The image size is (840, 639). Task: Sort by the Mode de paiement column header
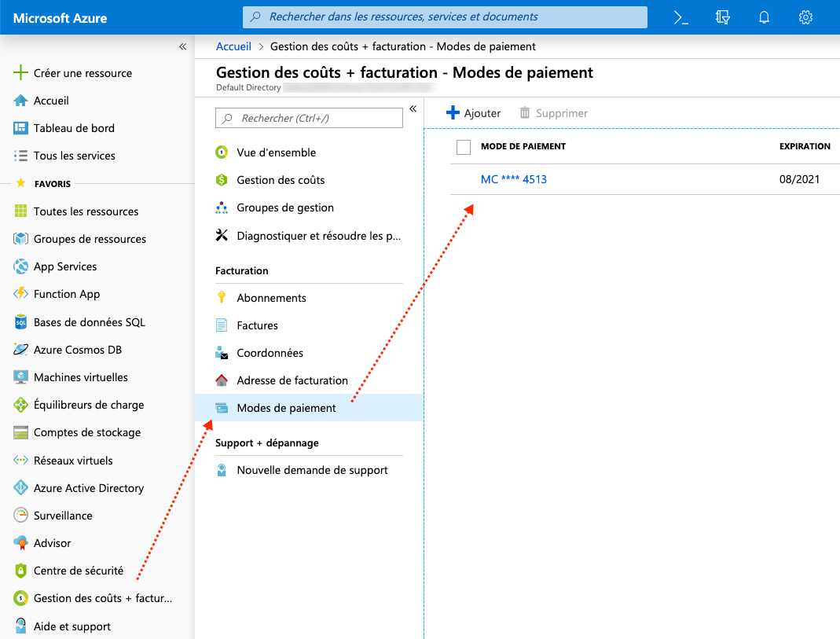[x=523, y=146]
